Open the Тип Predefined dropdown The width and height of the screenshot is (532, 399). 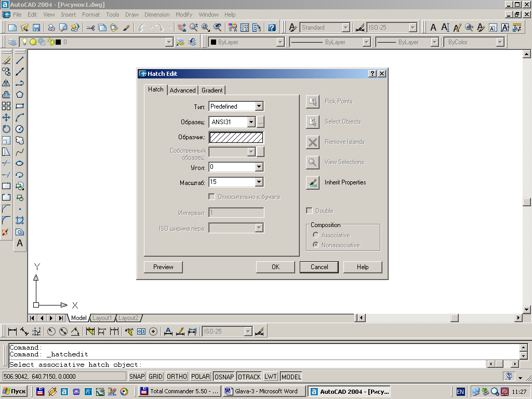pos(259,106)
